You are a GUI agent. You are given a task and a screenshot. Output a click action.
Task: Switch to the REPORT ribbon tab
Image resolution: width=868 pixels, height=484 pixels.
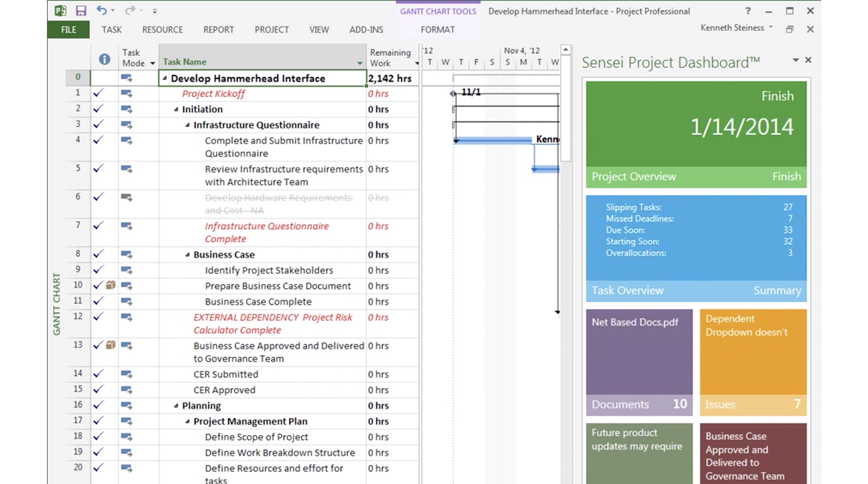pyautogui.click(x=219, y=29)
